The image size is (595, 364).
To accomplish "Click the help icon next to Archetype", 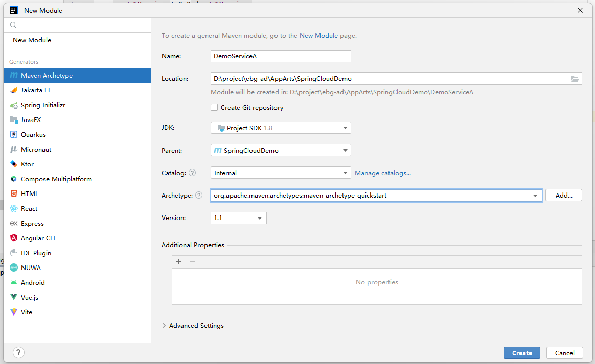I will coord(199,196).
